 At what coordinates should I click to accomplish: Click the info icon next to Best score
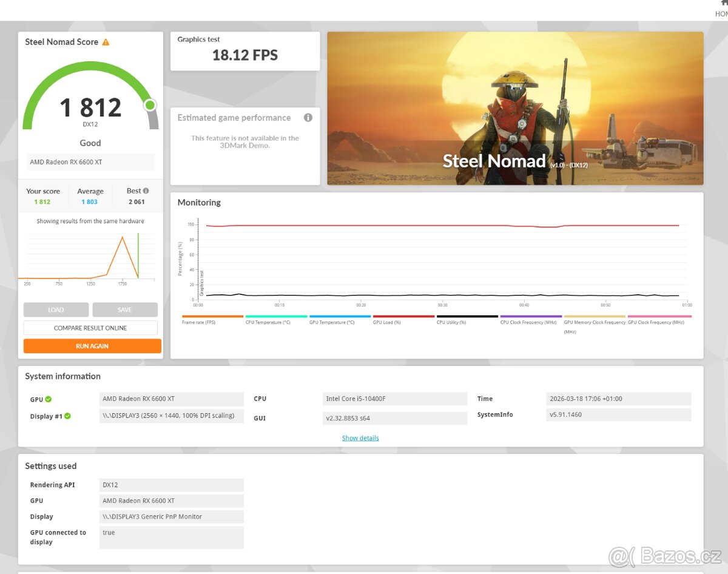146,191
